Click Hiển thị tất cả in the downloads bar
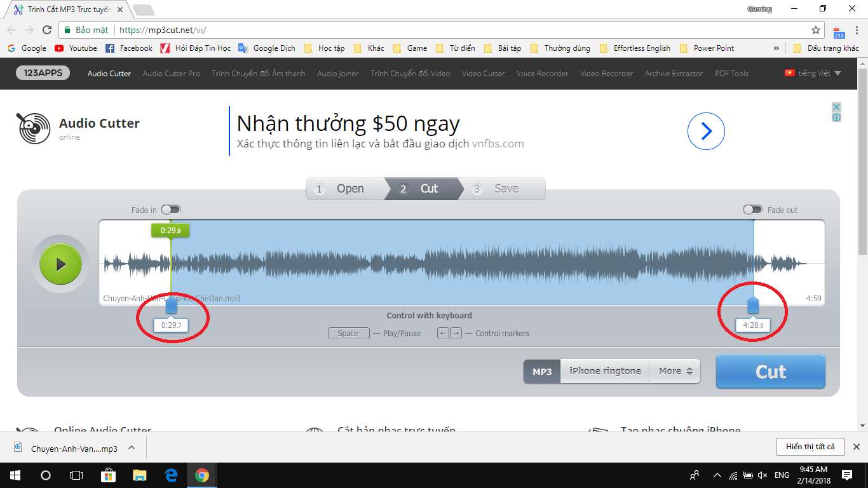This screenshot has height=488, width=868. click(x=811, y=446)
